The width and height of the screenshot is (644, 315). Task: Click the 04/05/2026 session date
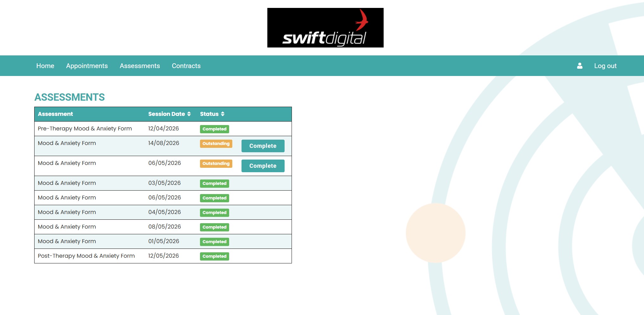pyautogui.click(x=164, y=212)
